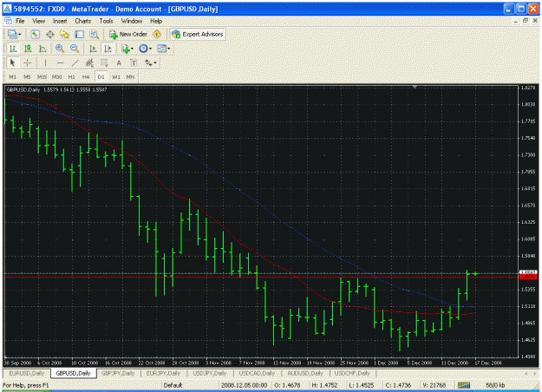542x392 pixels.
Task: Open the New Chart toolbar icon
Action: pyautogui.click(x=13, y=34)
